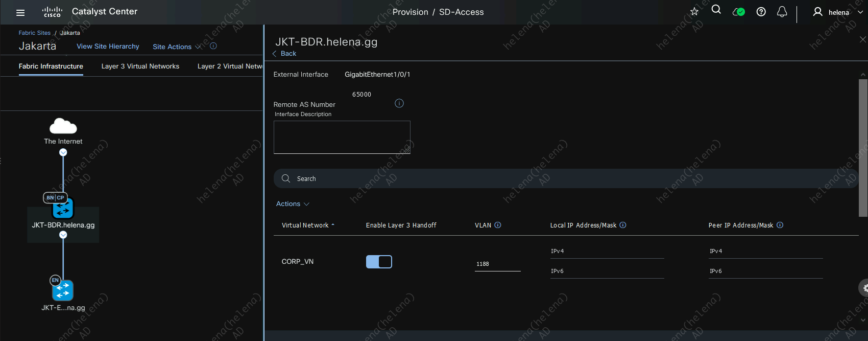868x341 pixels.
Task: Select the JKT-E edge node icon
Action: 63,290
